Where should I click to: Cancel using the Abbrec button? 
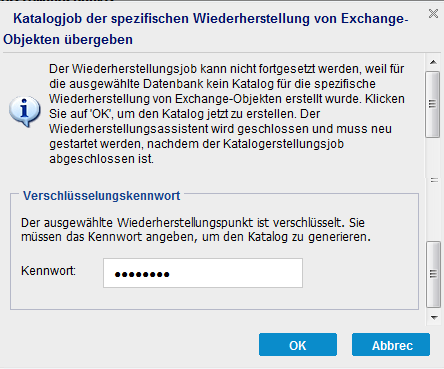[x=391, y=345]
